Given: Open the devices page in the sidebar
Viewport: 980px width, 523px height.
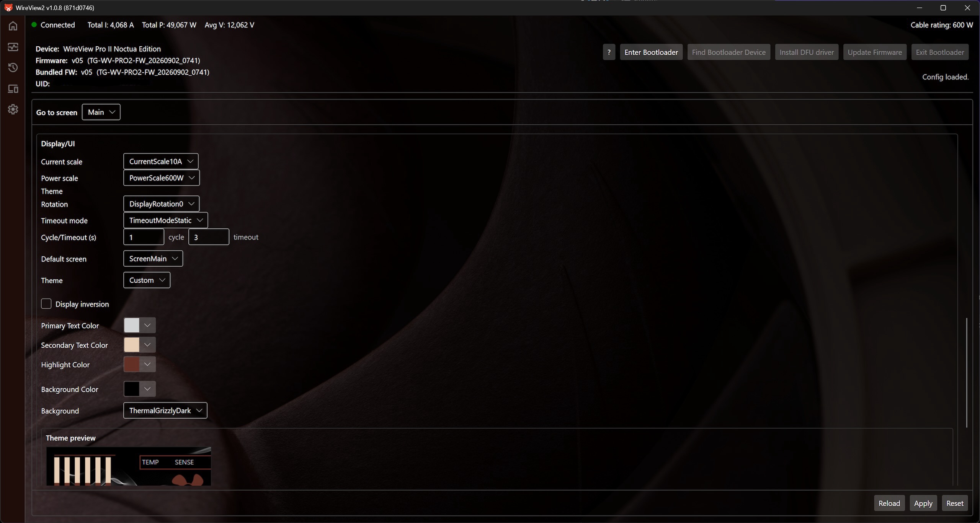Looking at the screenshot, I should (13, 89).
